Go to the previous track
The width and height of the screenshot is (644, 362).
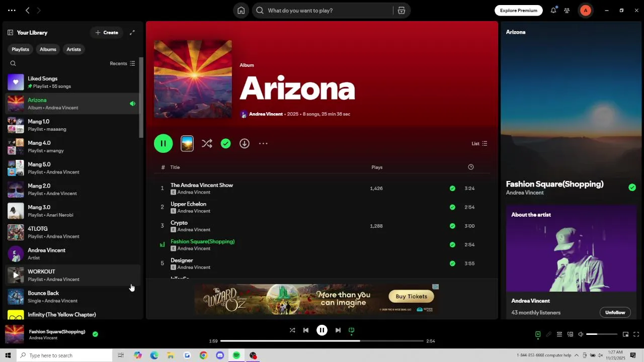point(306,330)
